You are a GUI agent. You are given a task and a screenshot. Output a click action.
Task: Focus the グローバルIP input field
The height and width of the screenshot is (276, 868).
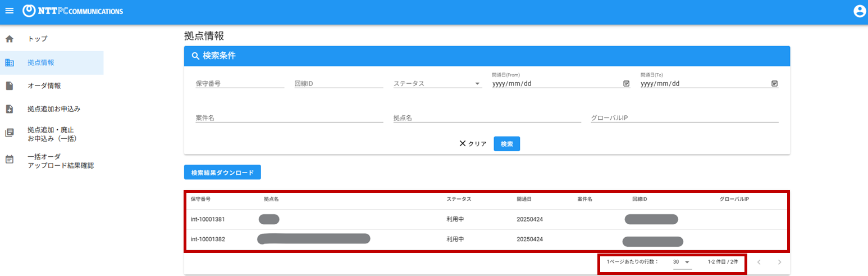coord(684,118)
